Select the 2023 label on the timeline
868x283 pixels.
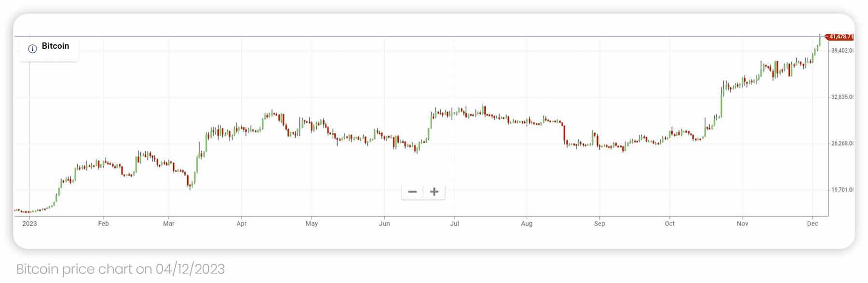pyautogui.click(x=31, y=224)
